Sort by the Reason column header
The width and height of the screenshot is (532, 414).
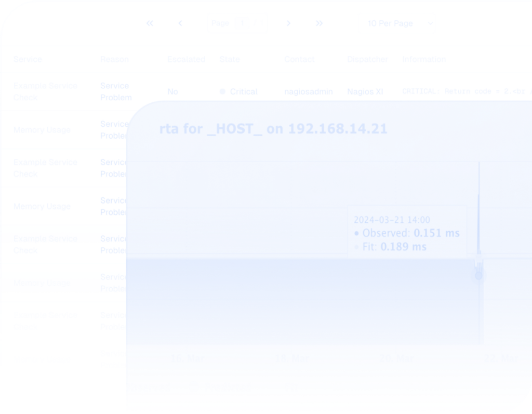pos(114,59)
